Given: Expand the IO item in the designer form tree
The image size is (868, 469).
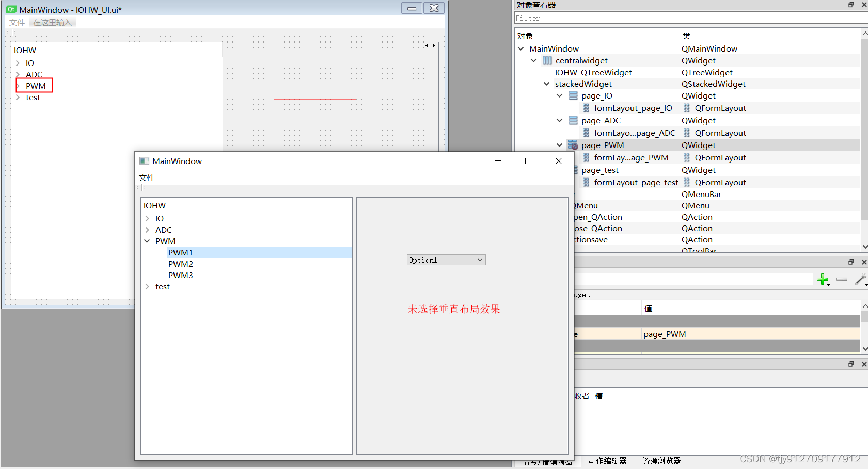Looking at the screenshot, I should point(18,63).
